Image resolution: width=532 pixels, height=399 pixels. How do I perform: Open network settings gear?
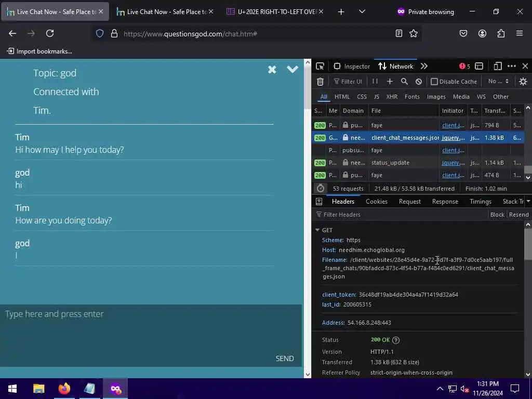(523, 82)
